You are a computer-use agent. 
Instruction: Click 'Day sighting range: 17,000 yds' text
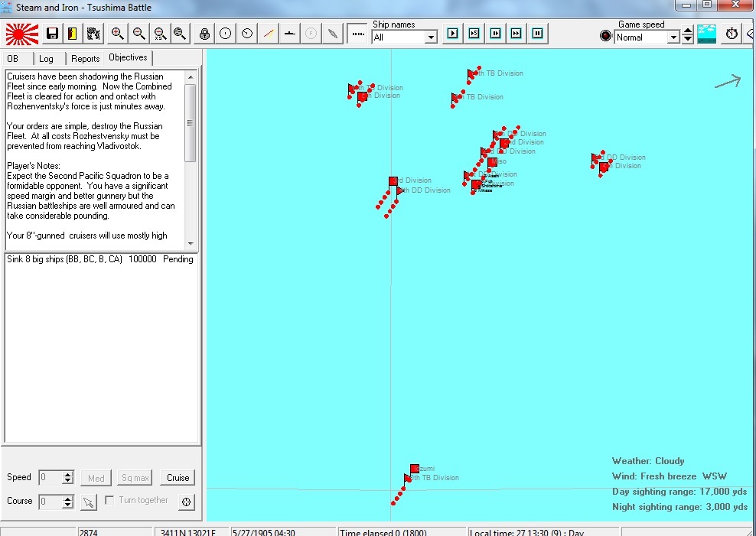[679, 492]
